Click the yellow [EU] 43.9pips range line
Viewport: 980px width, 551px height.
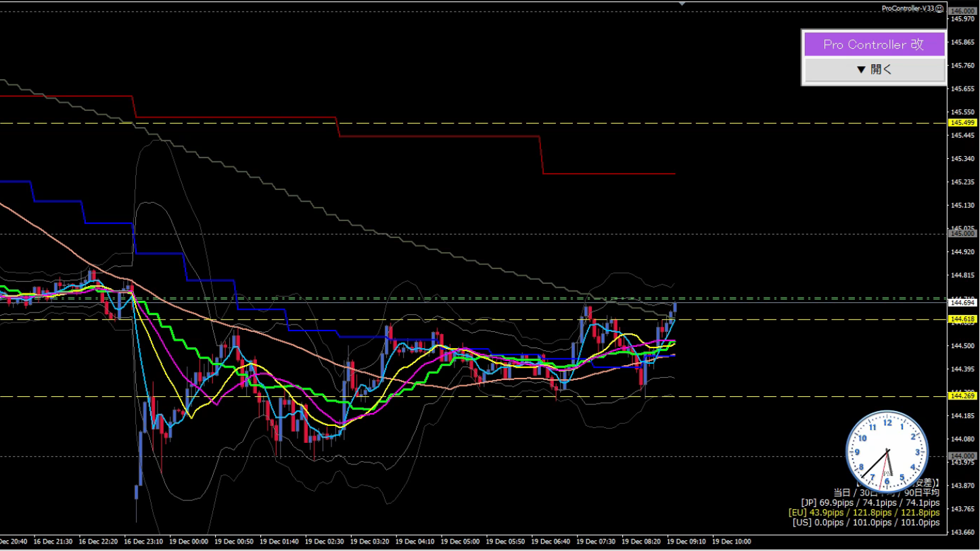864,512
